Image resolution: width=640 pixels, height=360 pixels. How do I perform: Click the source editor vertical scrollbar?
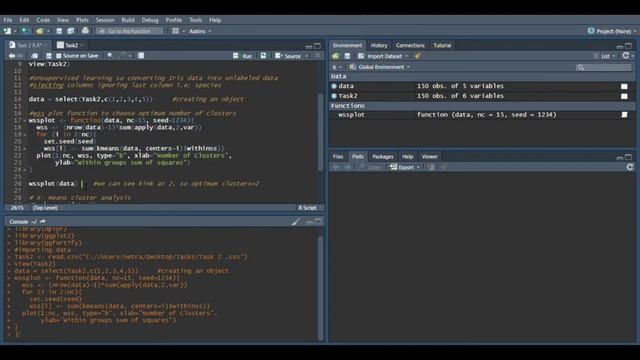tap(321, 132)
